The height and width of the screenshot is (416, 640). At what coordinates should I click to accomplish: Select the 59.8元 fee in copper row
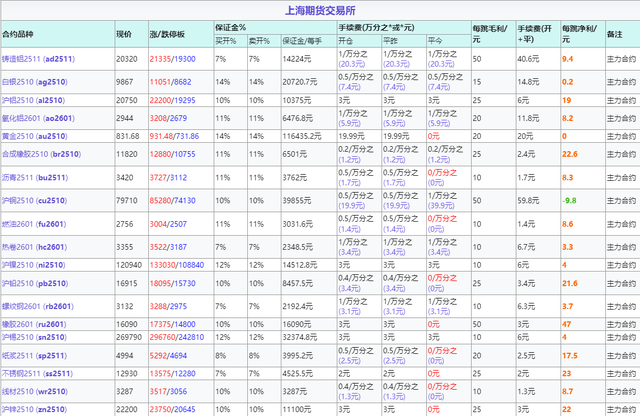(528, 200)
